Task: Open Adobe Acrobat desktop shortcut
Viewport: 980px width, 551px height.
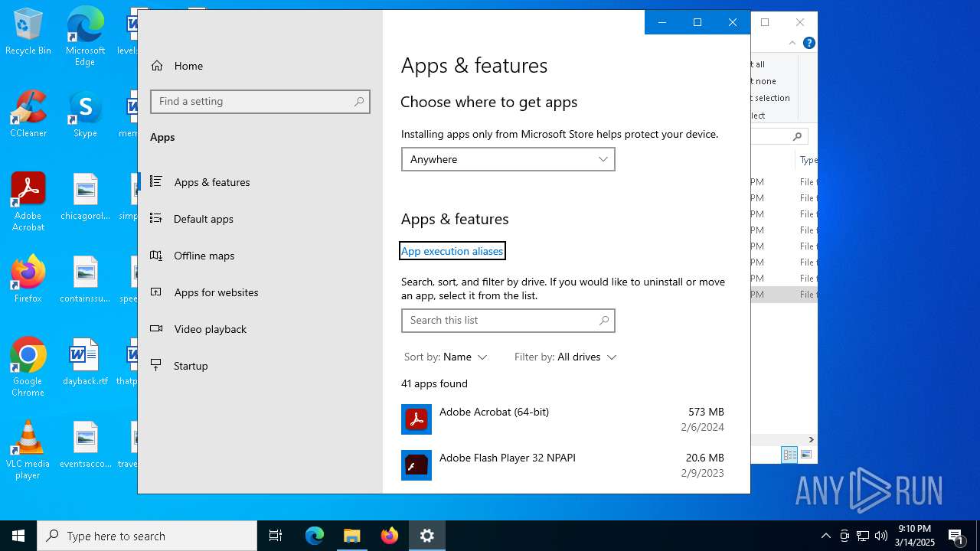Action: click(x=28, y=201)
